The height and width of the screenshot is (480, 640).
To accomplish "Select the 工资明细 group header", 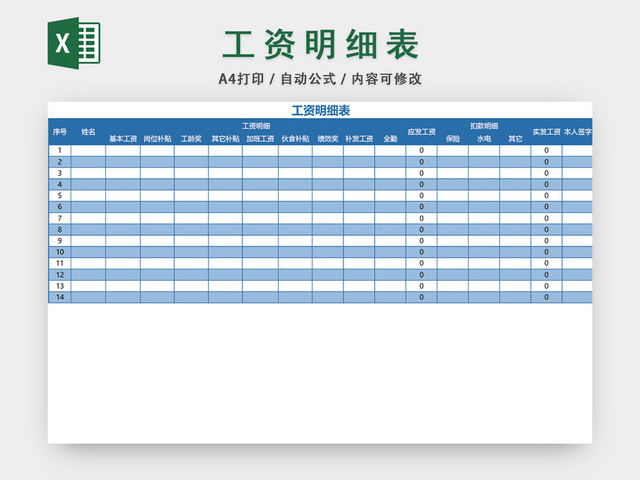I will click(256, 126).
